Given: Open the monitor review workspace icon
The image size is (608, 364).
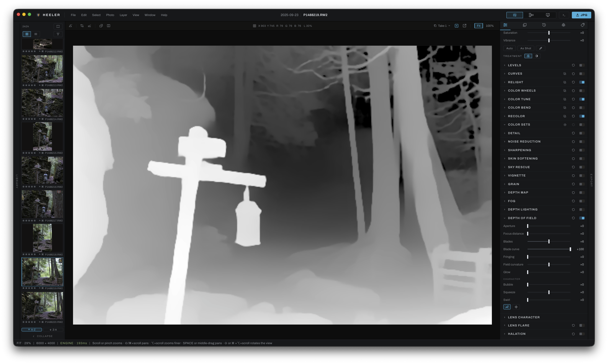Looking at the screenshot, I should coord(548,15).
